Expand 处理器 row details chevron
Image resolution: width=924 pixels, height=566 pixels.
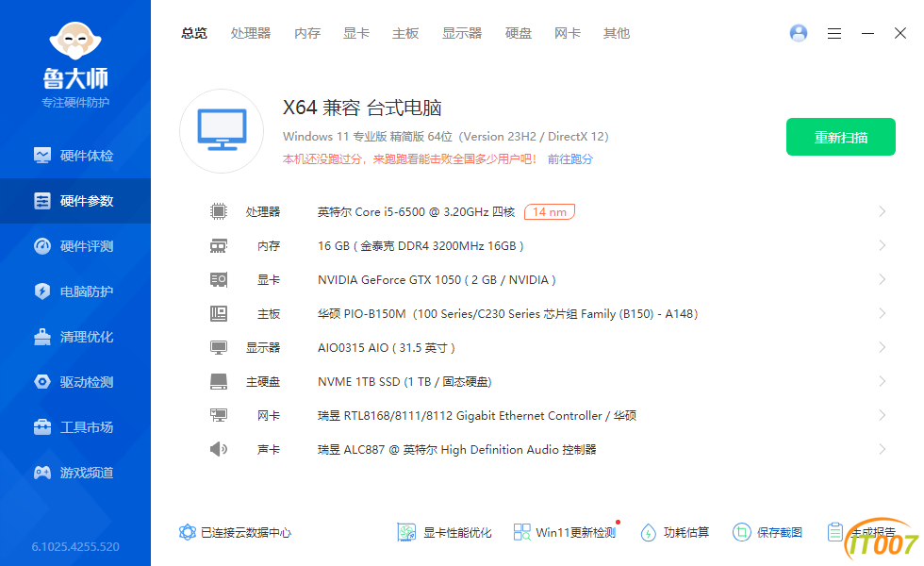883,211
